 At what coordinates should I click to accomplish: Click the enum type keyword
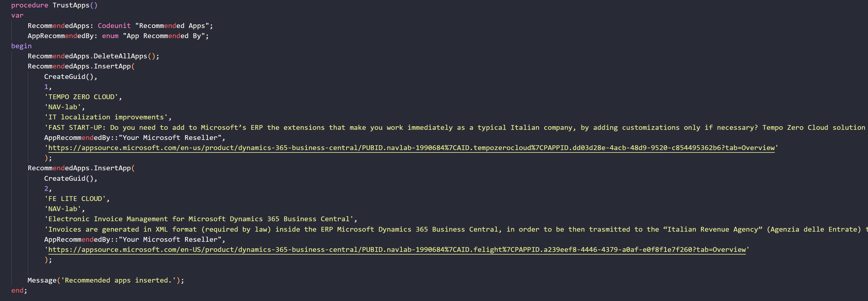point(110,36)
